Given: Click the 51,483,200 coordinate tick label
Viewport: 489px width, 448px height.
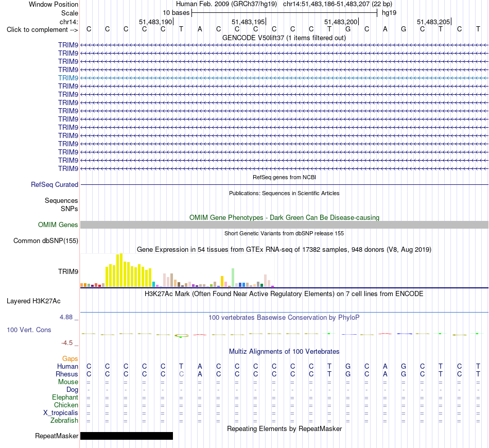Looking at the screenshot, I should click(x=341, y=22).
